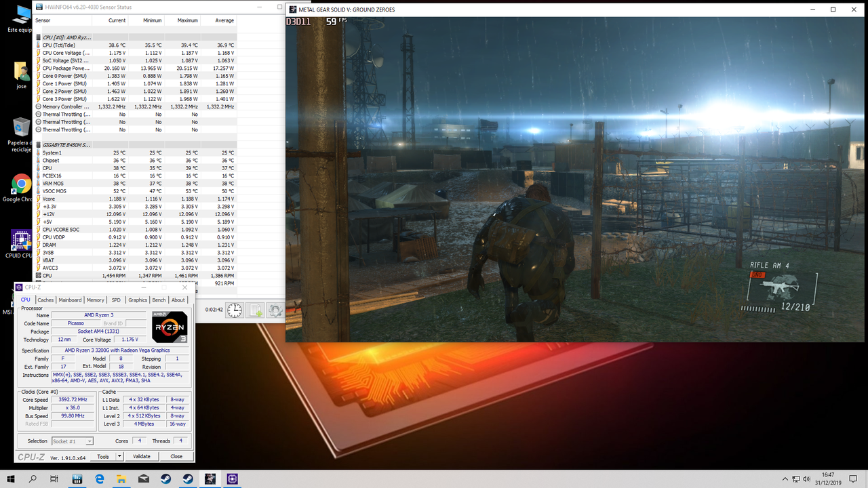Open the jose user folder icon

tap(21, 75)
